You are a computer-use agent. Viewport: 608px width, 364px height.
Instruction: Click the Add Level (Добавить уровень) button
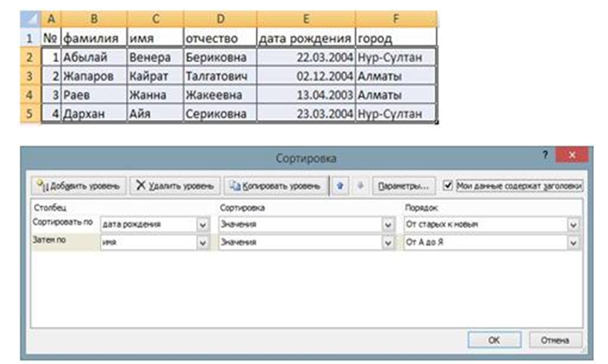pos(79,186)
